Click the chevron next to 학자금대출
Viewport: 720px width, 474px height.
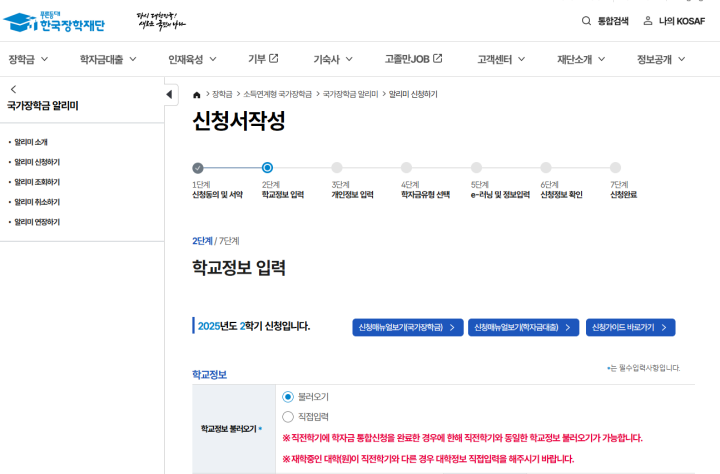point(133,59)
